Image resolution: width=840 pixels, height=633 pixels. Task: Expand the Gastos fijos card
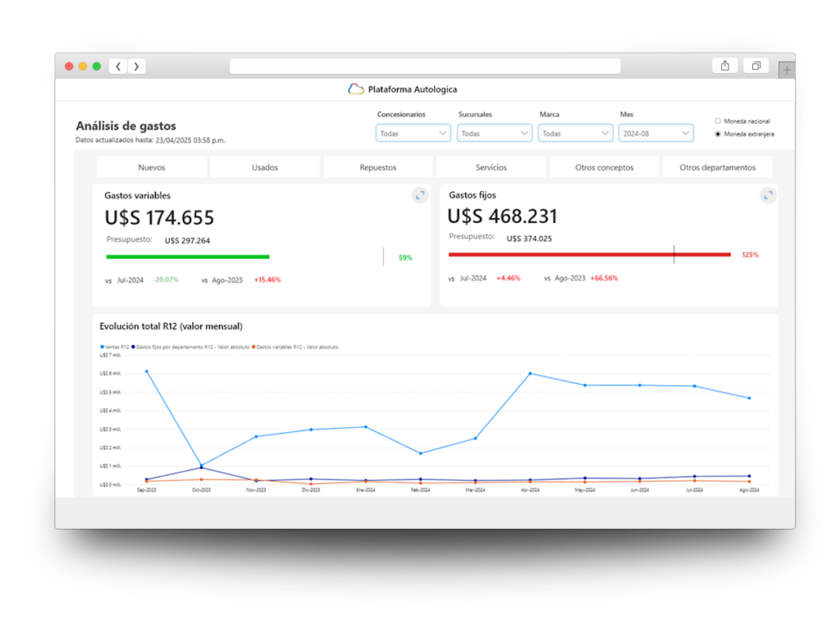click(x=768, y=195)
